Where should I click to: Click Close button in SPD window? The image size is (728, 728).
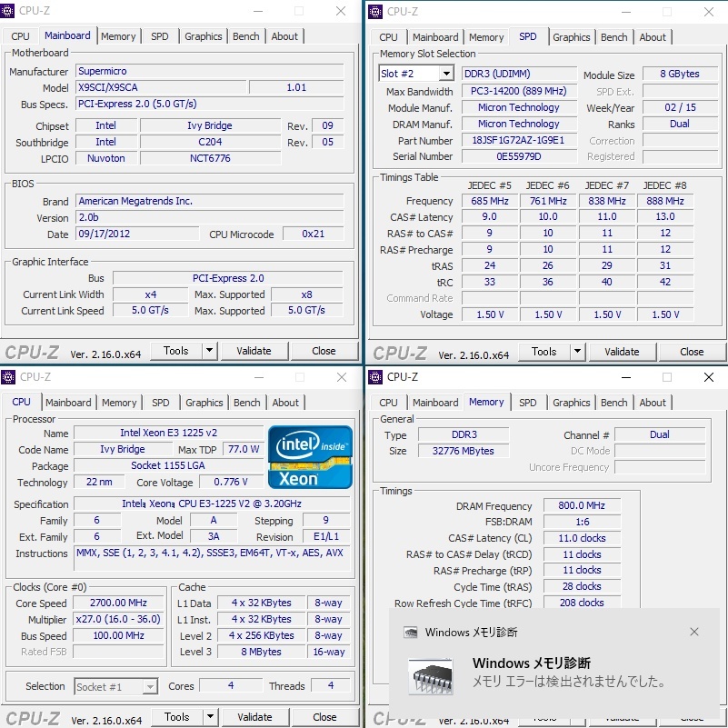(x=692, y=352)
